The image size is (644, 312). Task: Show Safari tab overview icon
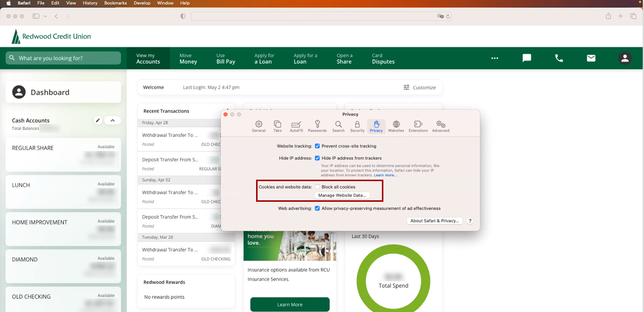point(633,16)
